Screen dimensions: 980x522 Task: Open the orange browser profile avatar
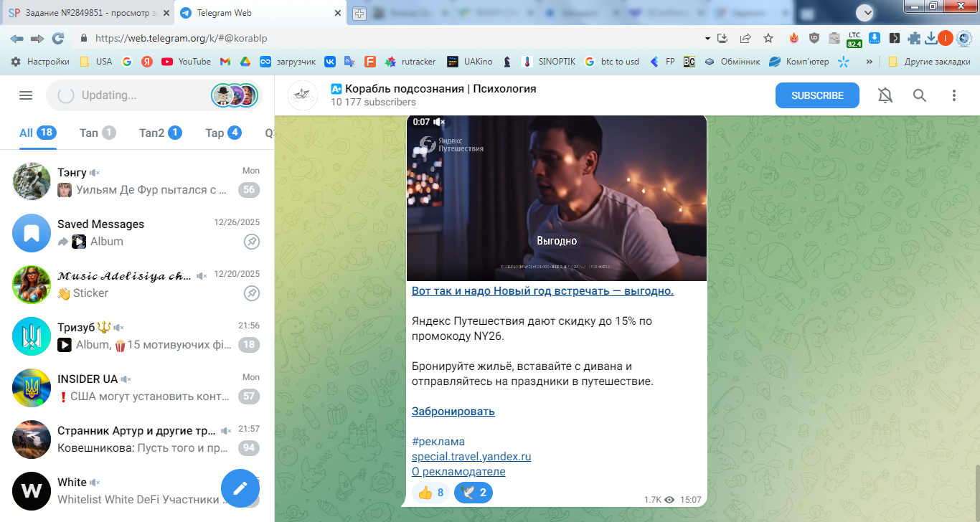(x=946, y=38)
